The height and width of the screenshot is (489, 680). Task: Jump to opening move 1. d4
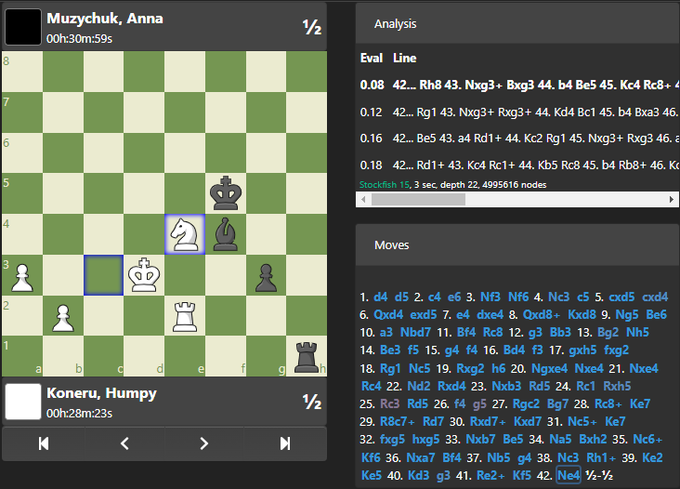click(x=377, y=297)
